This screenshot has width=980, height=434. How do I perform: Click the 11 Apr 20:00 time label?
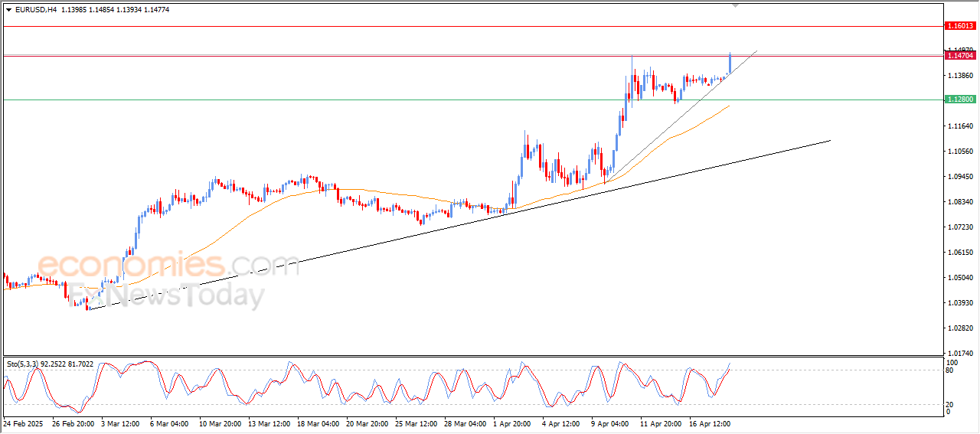(x=661, y=423)
